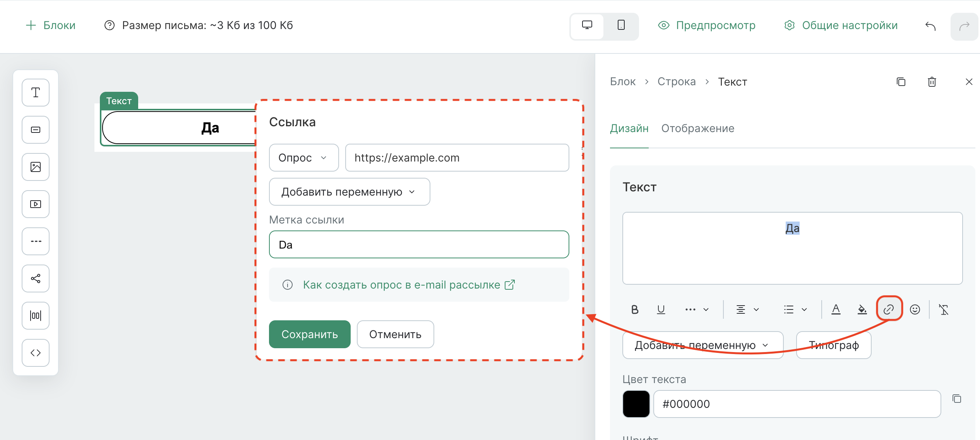Click the Сохранить button
The width and height of the screenshot is (980, 440).
click(310, 334)
